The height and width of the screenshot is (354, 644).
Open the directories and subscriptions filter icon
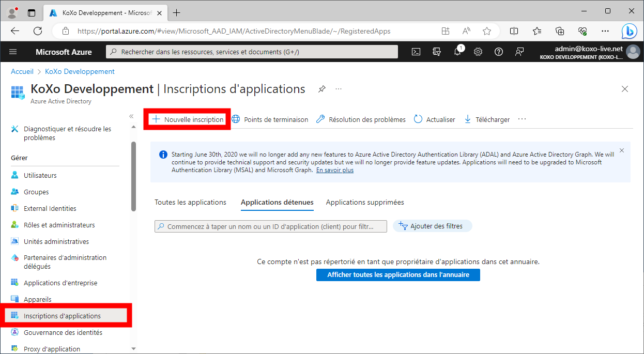pyautogui.click(x=437, y=52)
